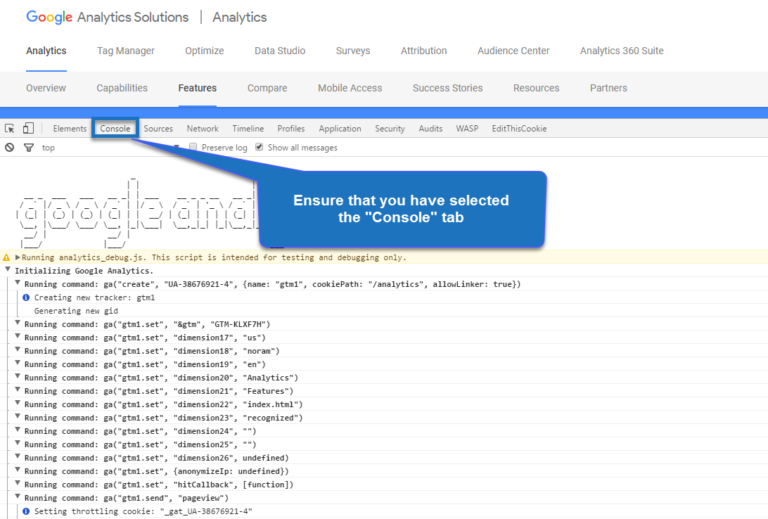This screenshot has height=519, width=768.
Task: Collapse the dimension17 command group
Action: pos(18,336)
